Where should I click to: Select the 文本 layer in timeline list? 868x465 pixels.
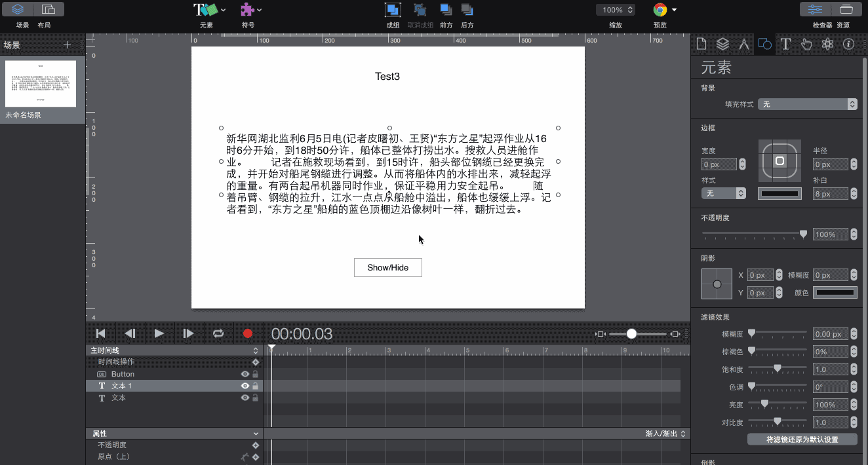coord(119,398)
